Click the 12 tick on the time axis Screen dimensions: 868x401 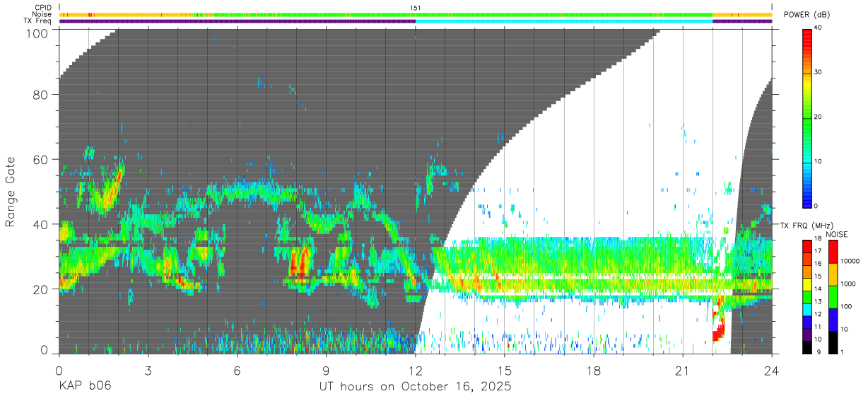click(416, 370)
